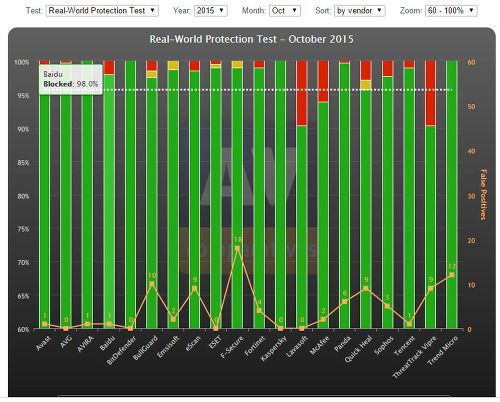500x402 pixels.
Task: Click the AVG false positives marker 0
Action: click(x=66, y=329)
